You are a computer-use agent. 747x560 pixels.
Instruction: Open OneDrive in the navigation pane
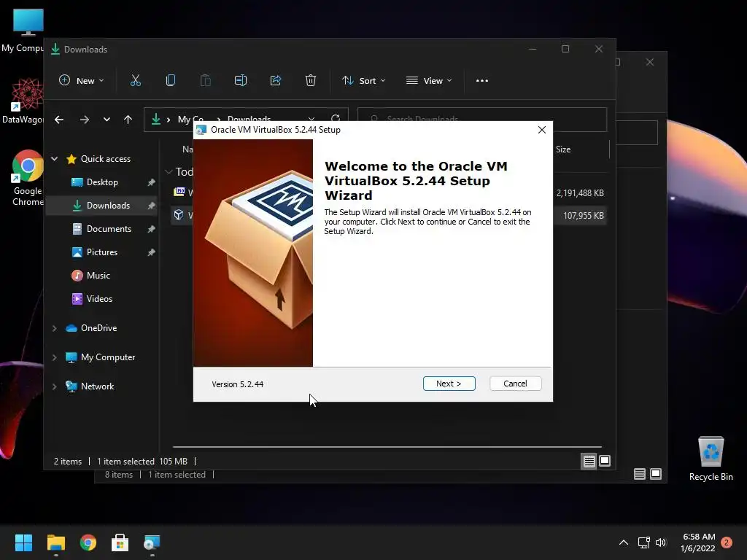pyautogui.click(x=98, y=328)
